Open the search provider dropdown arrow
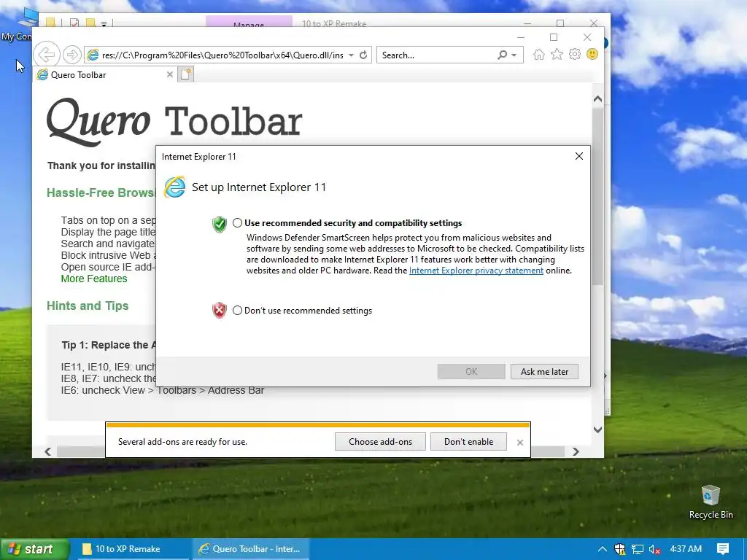Image resolution: width=747 pixels, height=560 pixels. tap(514, 55)
